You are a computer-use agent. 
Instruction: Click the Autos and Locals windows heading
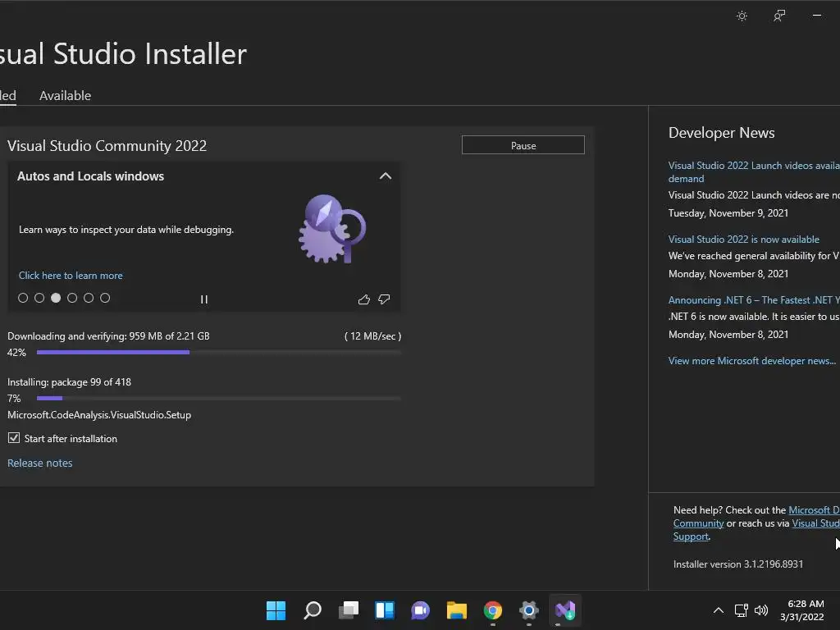click(90, 176)
